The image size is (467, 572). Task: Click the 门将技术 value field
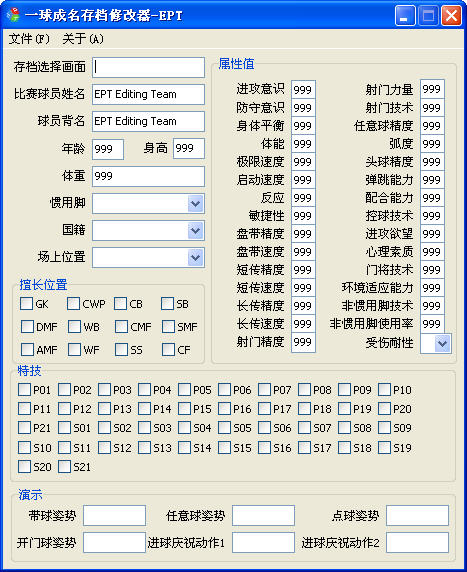(432, 270)
